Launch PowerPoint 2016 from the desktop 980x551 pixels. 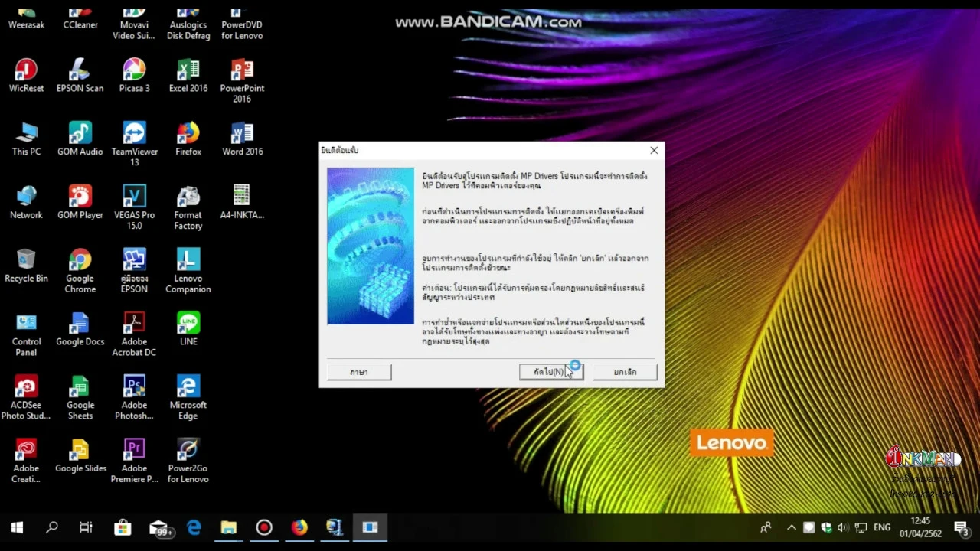[x=242, y=81]
